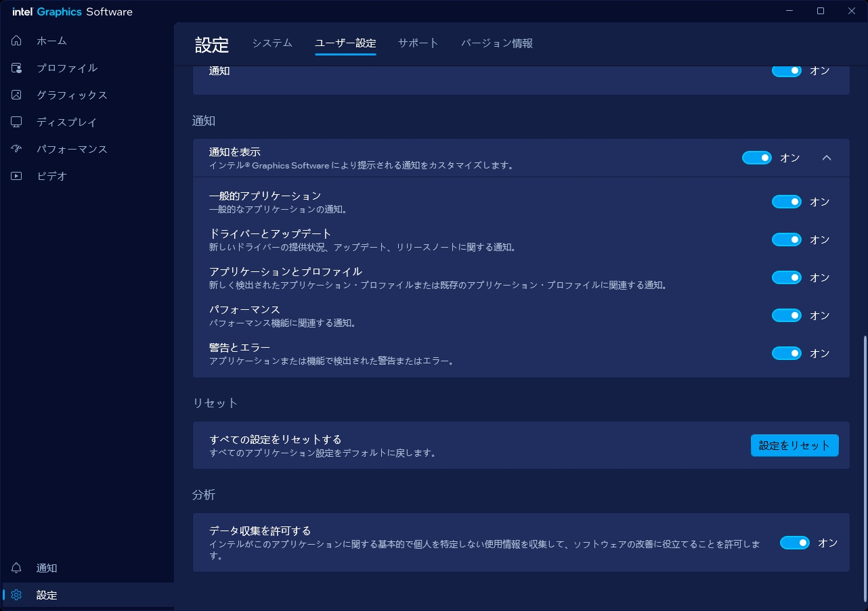Viewport: 868px width, 611px height.
Task: Click the Home (ホーム) house icon
Action: point(17,41)
